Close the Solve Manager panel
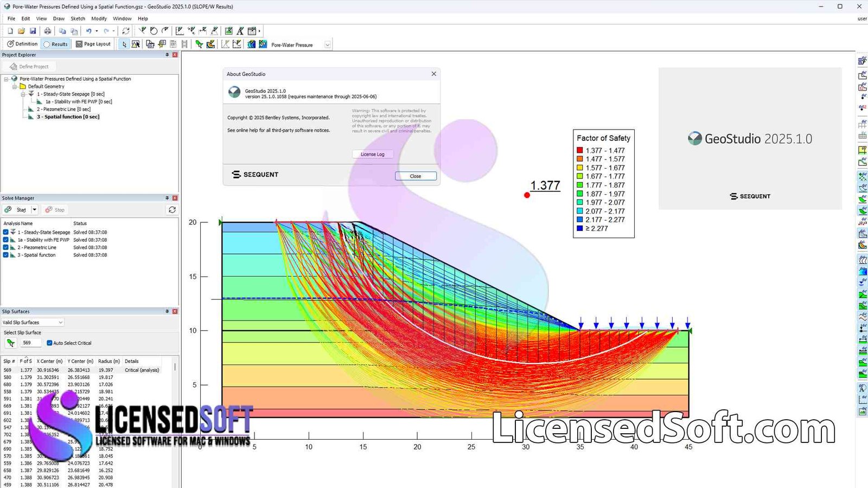Screen dimensions: 868x488 (x=175, y=198)
